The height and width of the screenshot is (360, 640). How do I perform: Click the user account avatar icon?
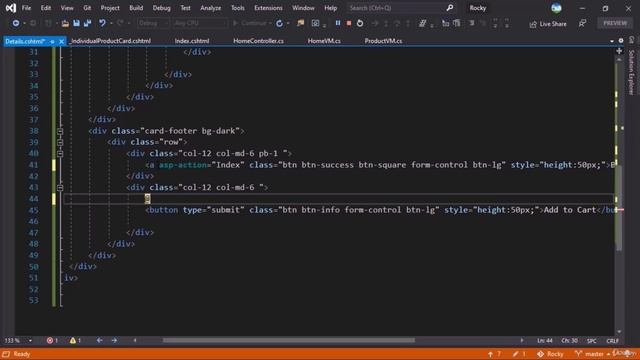click(x=556, y=8)
